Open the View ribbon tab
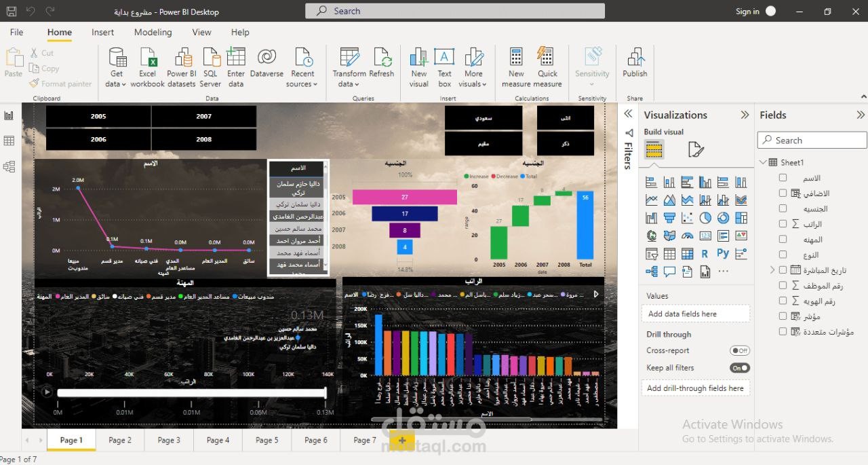The image size is (868, 465). point(201,32)
